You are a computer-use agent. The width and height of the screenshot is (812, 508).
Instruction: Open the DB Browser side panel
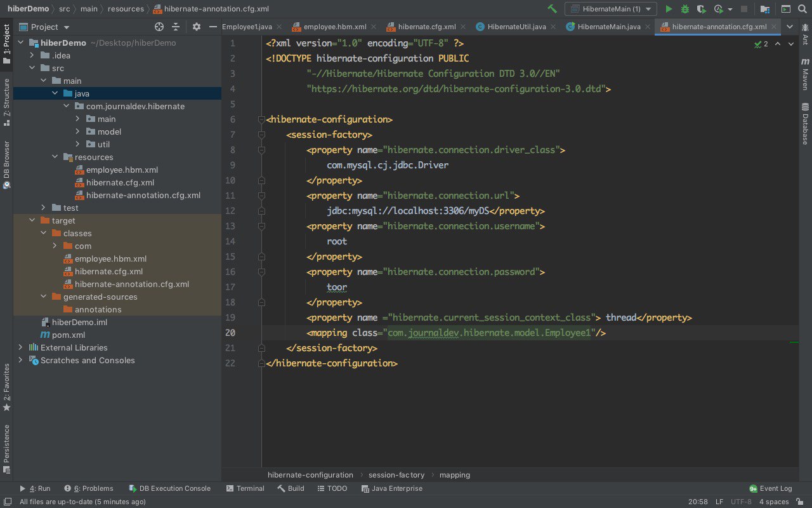(x=6, y=164)
